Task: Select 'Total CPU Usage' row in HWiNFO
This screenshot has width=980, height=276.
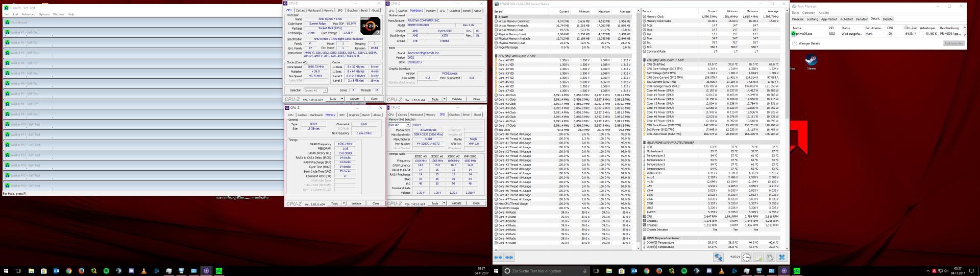Action: coord(565,208)
